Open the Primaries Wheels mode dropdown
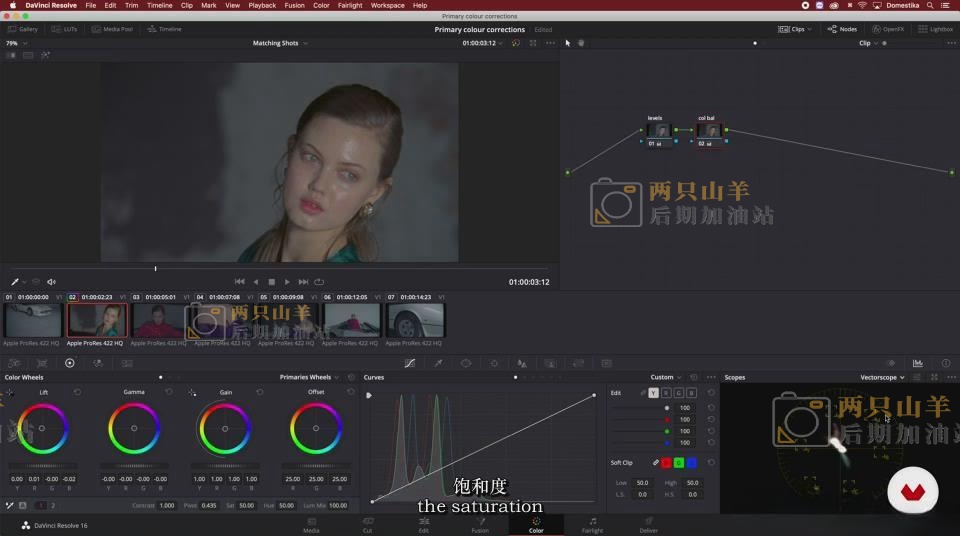This screenshot has height=536, width=960. pos(309,377)
